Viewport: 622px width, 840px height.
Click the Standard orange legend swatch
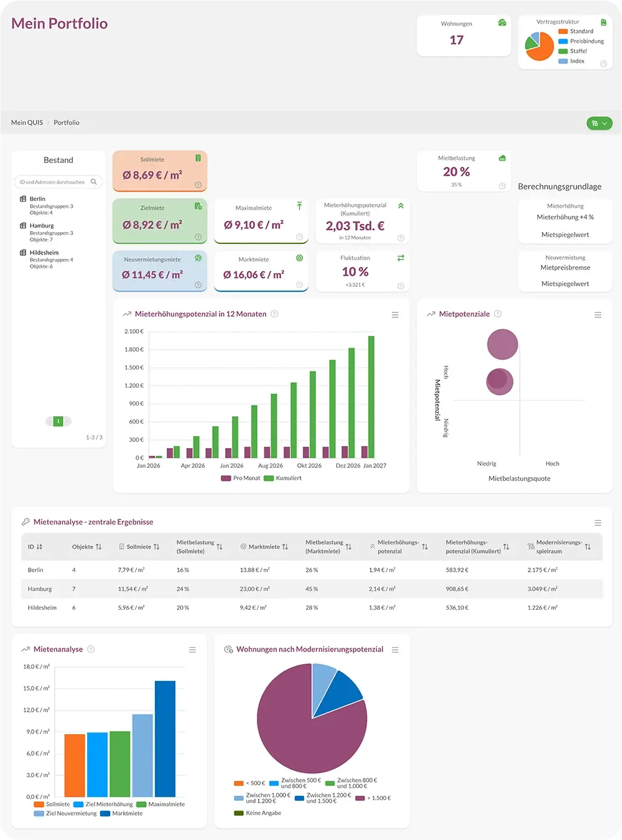[563, 31]
